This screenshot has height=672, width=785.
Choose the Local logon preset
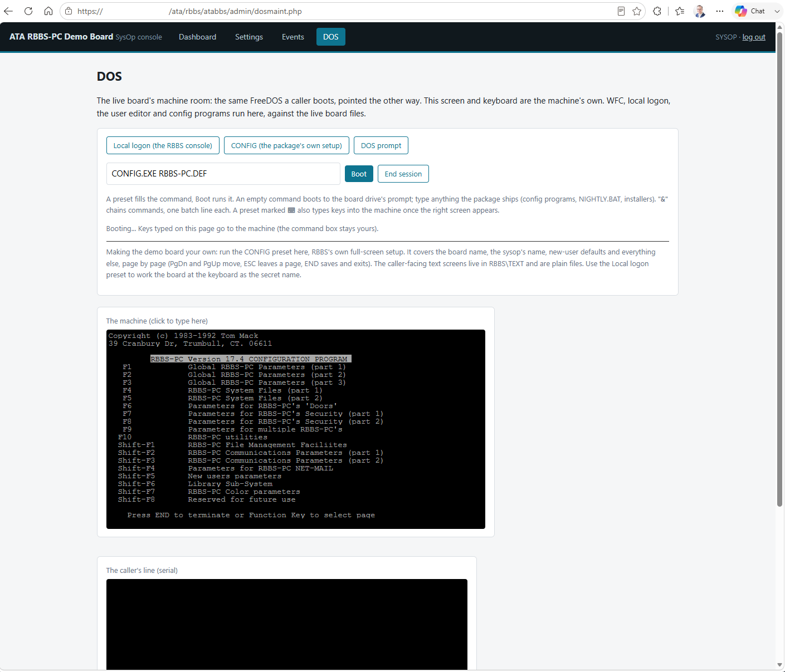pos(163,145)
